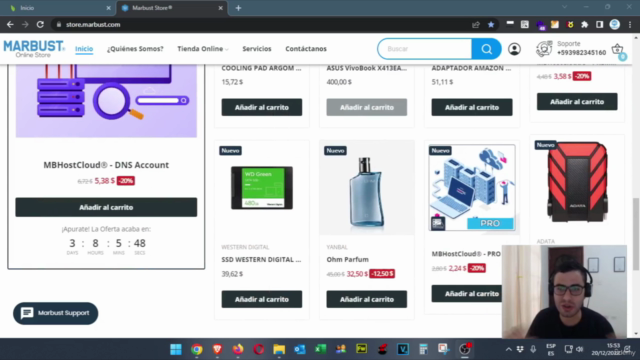Add SSD Western Digital to cart
This screenshot has height=360, width=640.
pos(262,299)
